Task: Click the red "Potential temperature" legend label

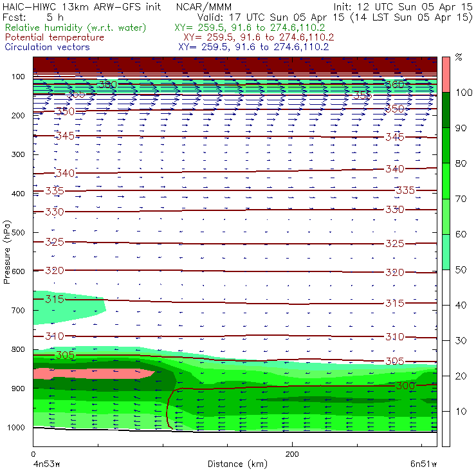Action: [55, 37]
